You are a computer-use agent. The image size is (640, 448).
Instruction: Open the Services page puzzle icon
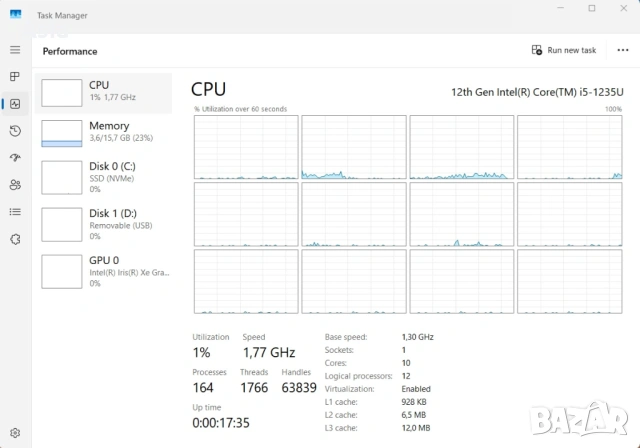(x=15, y=238)
